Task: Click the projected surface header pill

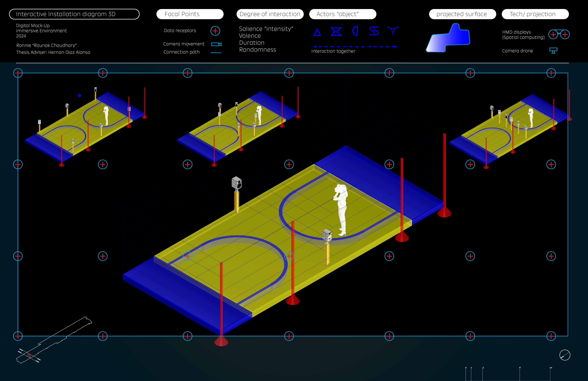Action: [462, 14]
